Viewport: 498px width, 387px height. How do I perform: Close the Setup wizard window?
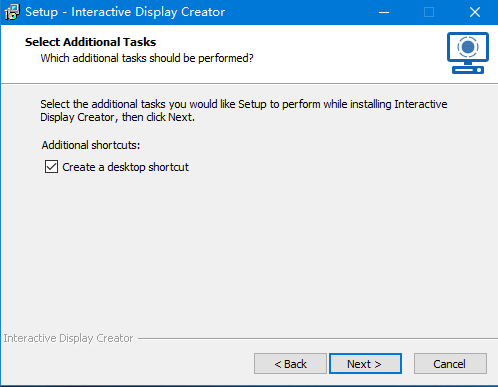click(475, 12)
